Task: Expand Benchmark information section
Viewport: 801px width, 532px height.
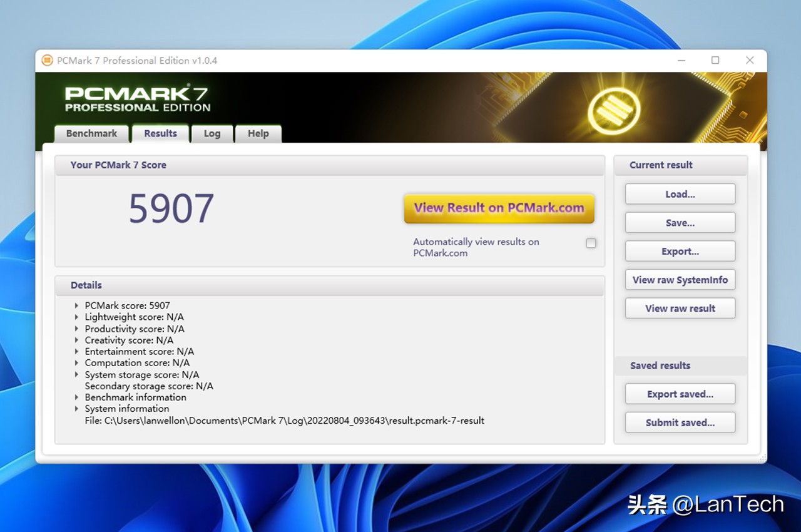Action: click(x=77, y=397)
